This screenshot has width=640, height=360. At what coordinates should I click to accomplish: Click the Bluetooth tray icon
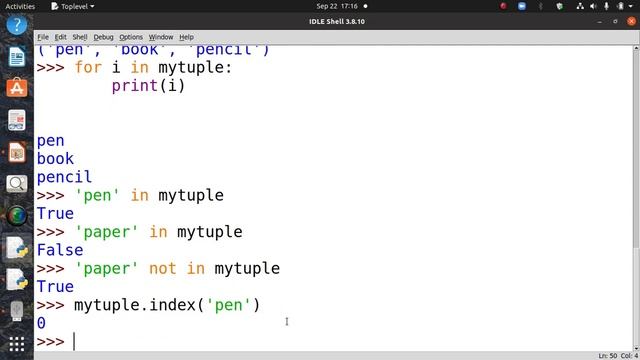point(541,6)
